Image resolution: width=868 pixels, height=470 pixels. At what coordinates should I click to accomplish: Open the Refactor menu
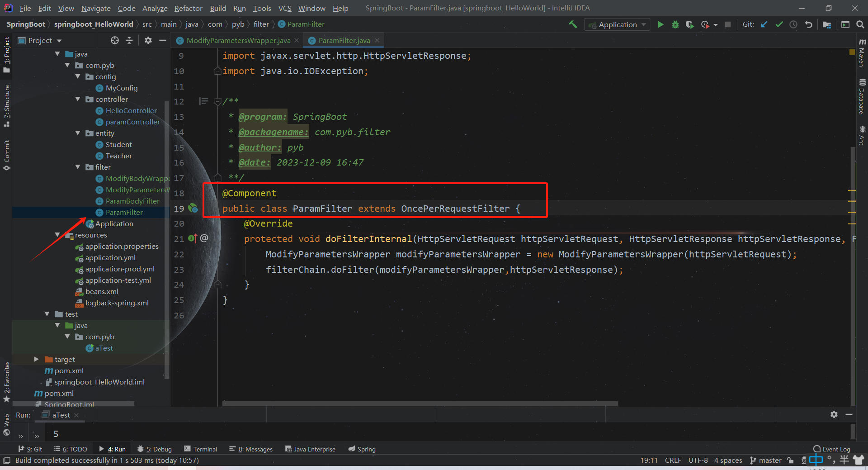coord(188,8)
